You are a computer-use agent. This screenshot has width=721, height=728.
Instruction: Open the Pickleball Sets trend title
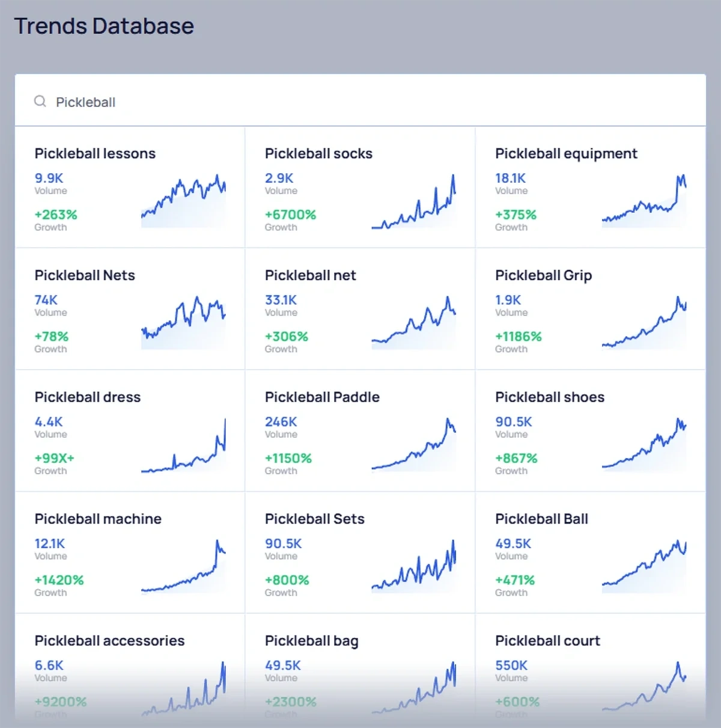pyautogui.click(x=314, y=519)
